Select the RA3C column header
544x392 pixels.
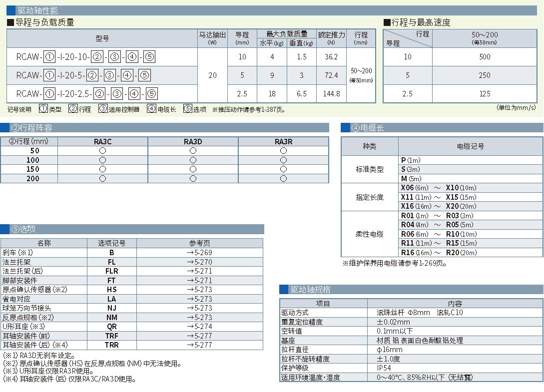click(x=102, y=141)
